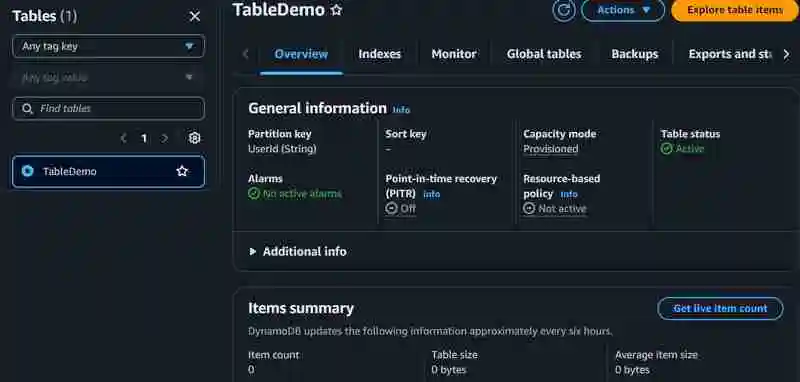Click the Find tables search field
The width and height of the screenshot is (800, 382).
click(108, 109)
